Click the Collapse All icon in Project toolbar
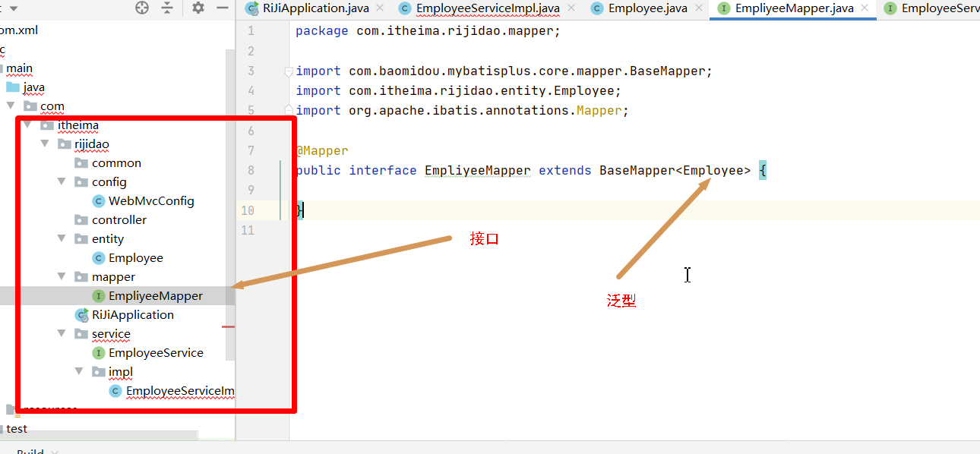The height and width of the screenshot is (454, 980). (x=168, y=8)
